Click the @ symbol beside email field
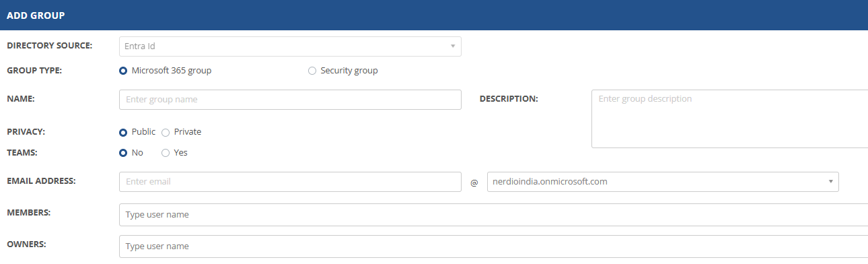 click(x=474, y=183)
